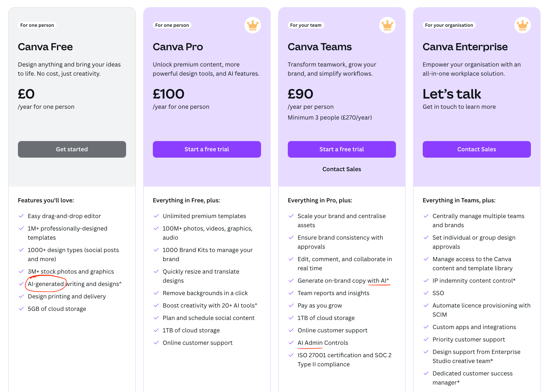The width and height of the screenshot is (548, 392).
Task: Click the Canva Enterprise plan heading
Action: coord(465,47)
